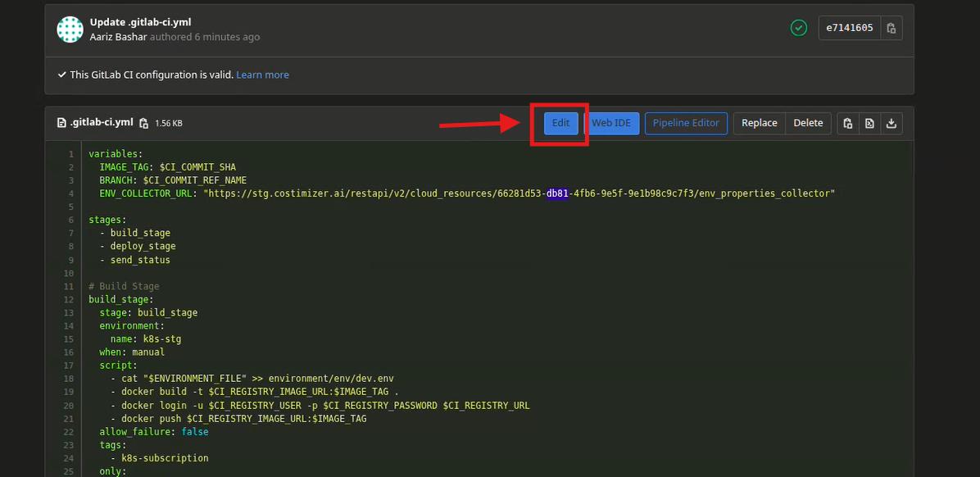This screenshot has height=477, width=980.
Task: Click the .gitlab-ci.yml file name
Action: (x=102, y=123)
